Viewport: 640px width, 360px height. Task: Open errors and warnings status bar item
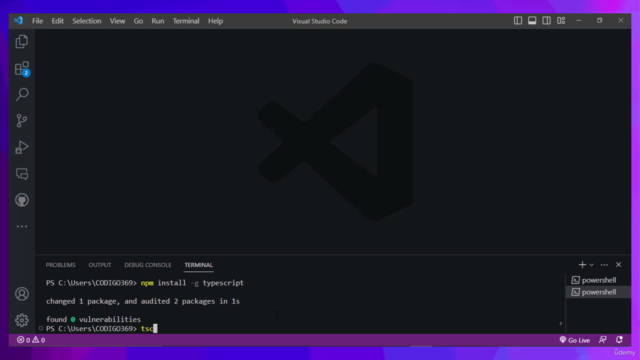point(31,340)
